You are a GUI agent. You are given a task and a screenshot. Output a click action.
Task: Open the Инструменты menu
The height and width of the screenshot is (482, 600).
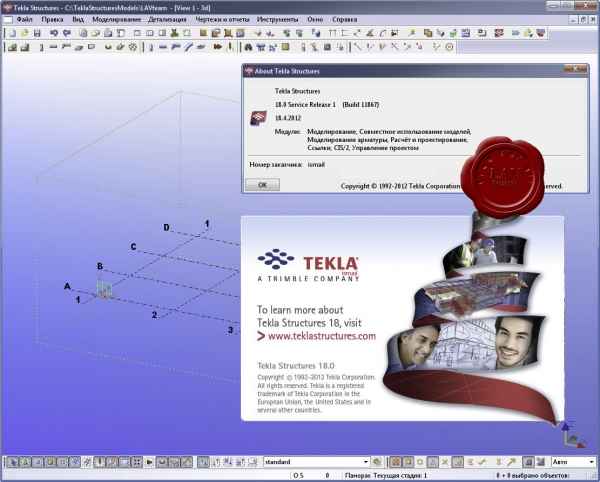(x=277, y=19)
